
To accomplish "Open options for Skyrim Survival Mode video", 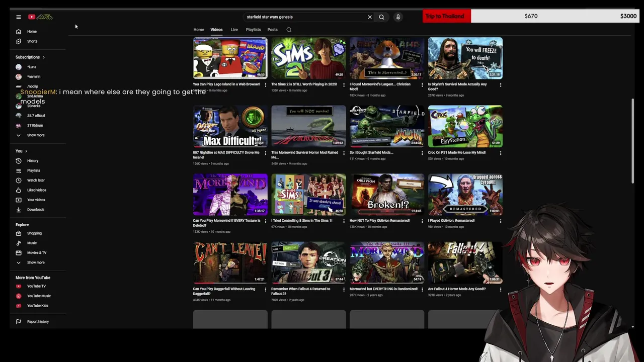I will [501, 84].
